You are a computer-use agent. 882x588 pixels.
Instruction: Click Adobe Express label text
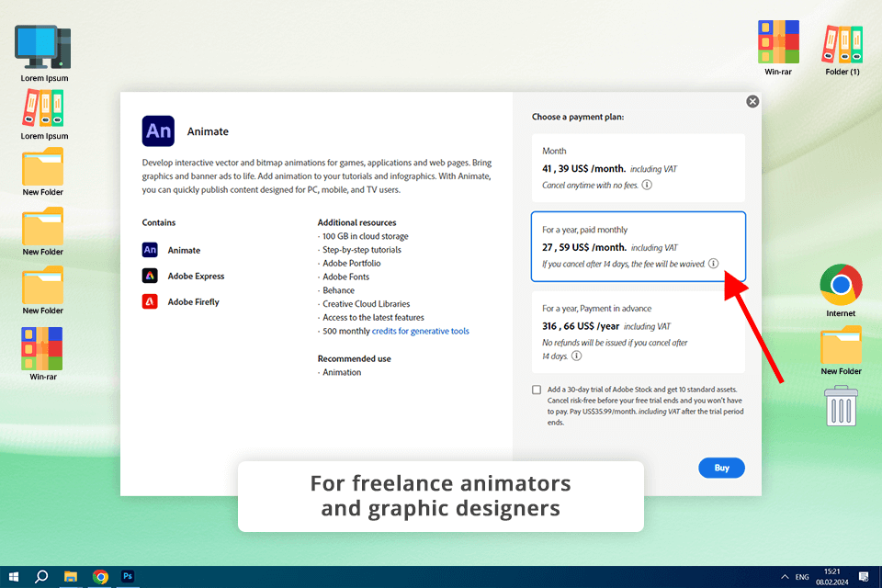coord(196,276)
